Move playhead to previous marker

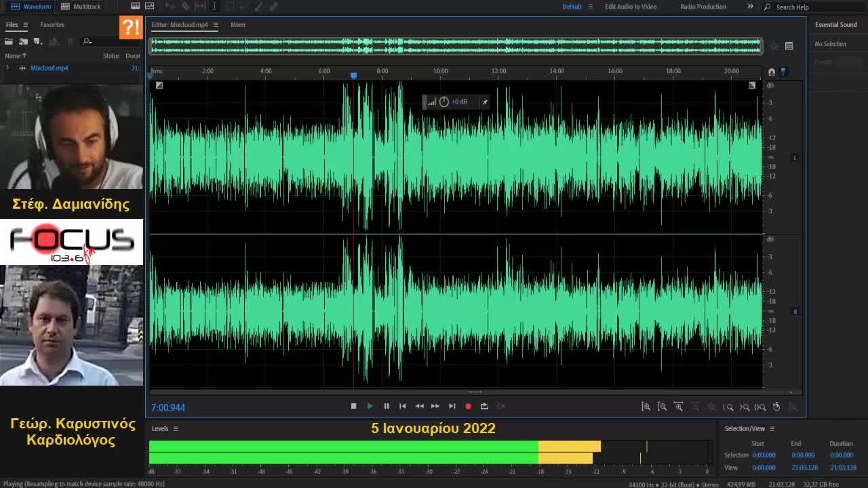(x=403, y=406)
